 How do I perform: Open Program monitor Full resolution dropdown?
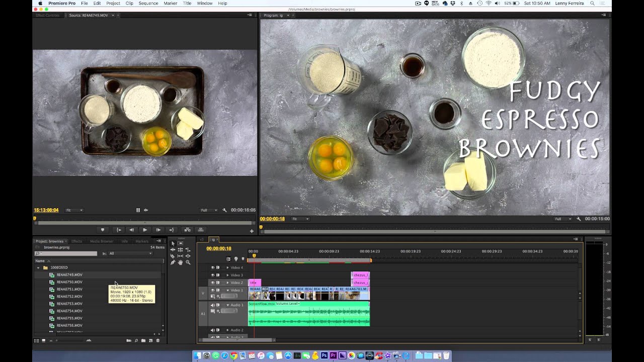(562, 219)
